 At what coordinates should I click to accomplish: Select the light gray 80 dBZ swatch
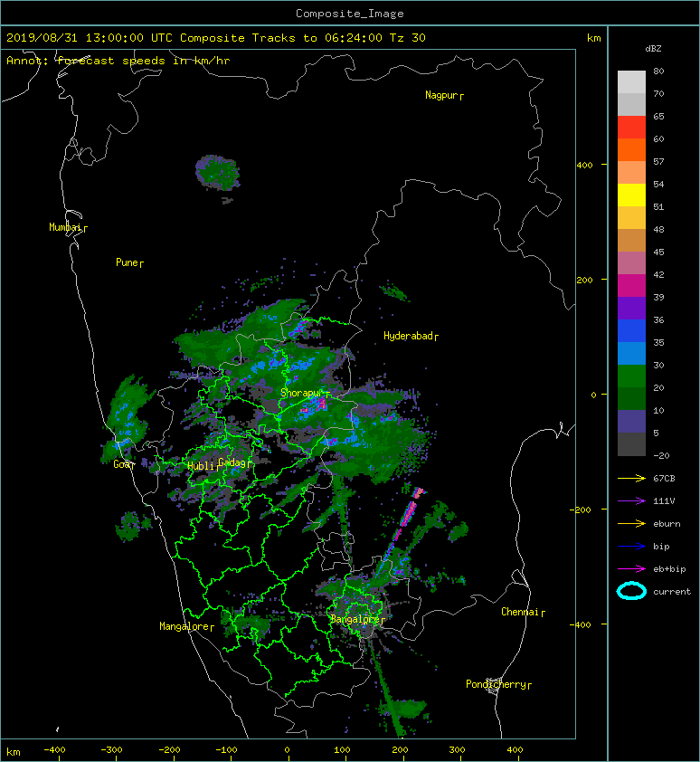pos(631,81)
